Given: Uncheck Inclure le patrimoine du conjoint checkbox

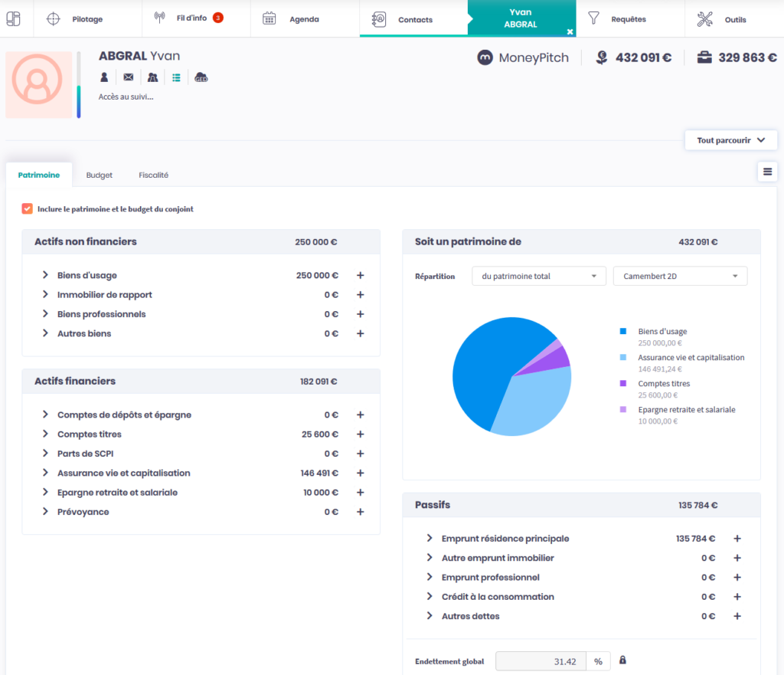Looking at the screenshot, I should (x=28, y=208).
